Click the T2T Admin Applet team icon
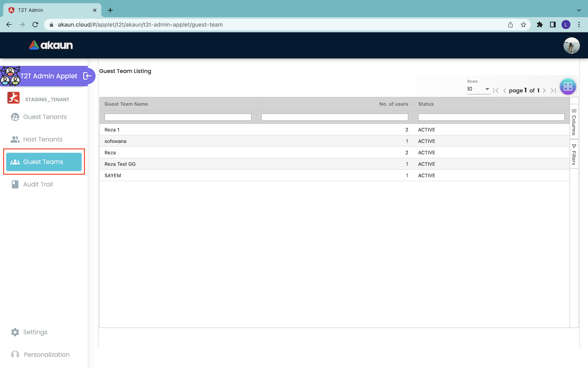 (10, 76)
